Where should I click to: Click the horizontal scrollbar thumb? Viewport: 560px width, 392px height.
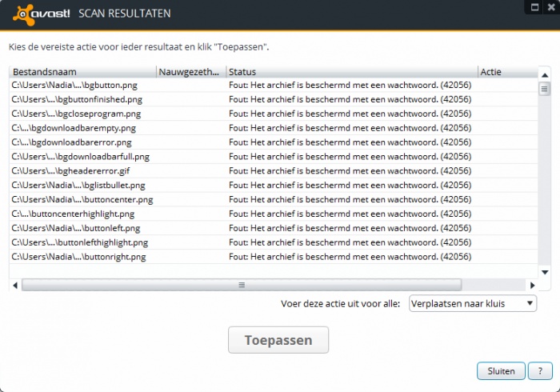pyautogui.click(x=242, y=286)
